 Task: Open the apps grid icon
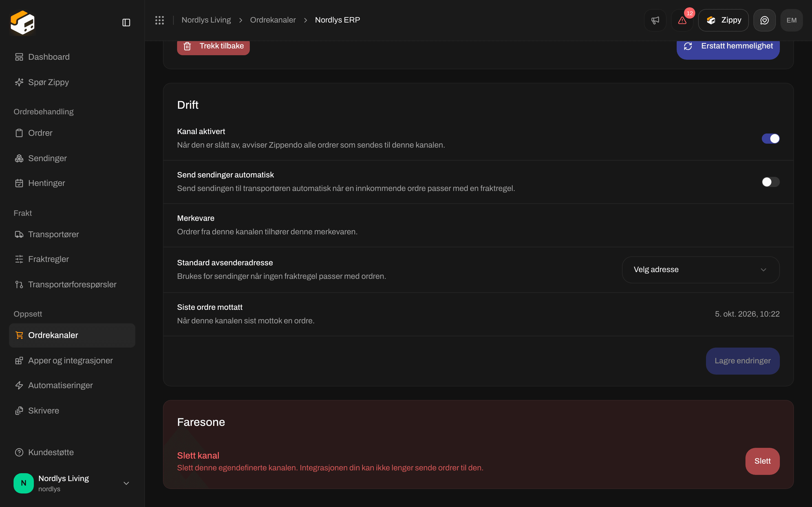[x=159, y=20]
